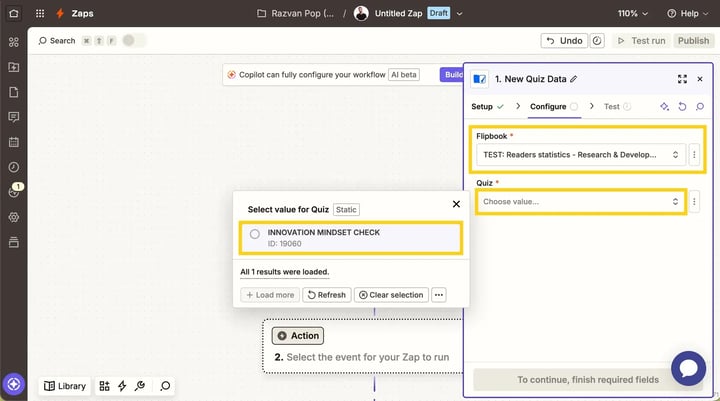Close the New Quiz Data panel

click(x=700, y=79)
